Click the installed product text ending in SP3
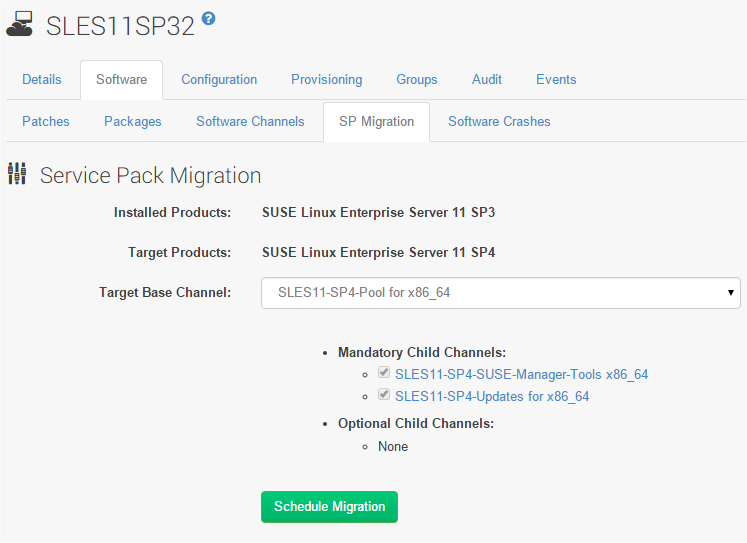 [x=378, y=212]
